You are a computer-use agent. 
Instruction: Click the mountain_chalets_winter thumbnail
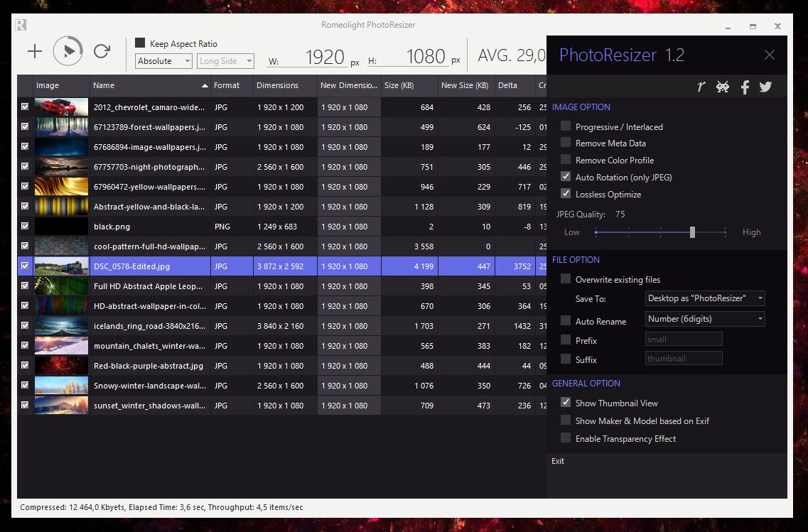click(61, 346)
